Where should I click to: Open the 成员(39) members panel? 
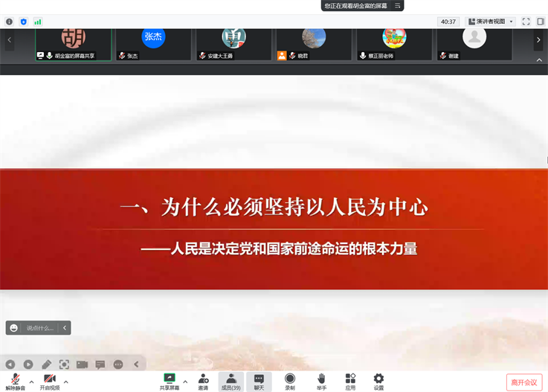231,382
